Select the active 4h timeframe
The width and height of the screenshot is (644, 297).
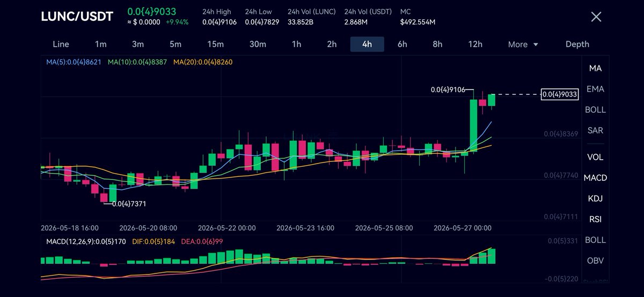pos(367,44)
